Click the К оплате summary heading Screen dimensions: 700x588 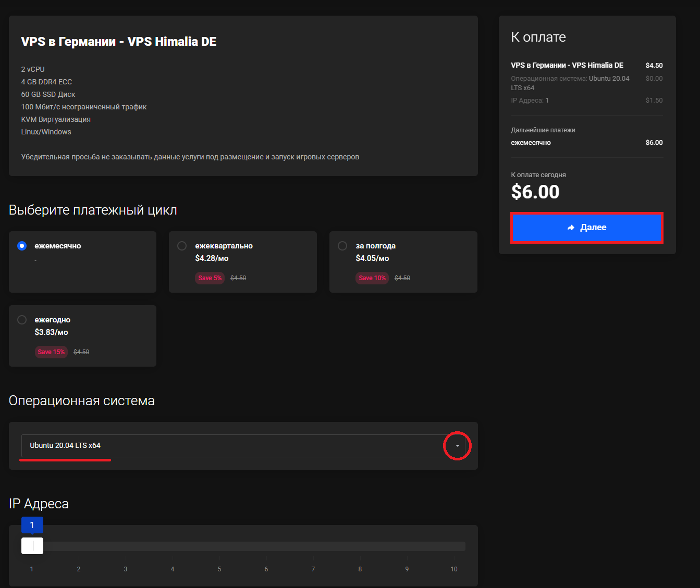(x=538, y=37)
